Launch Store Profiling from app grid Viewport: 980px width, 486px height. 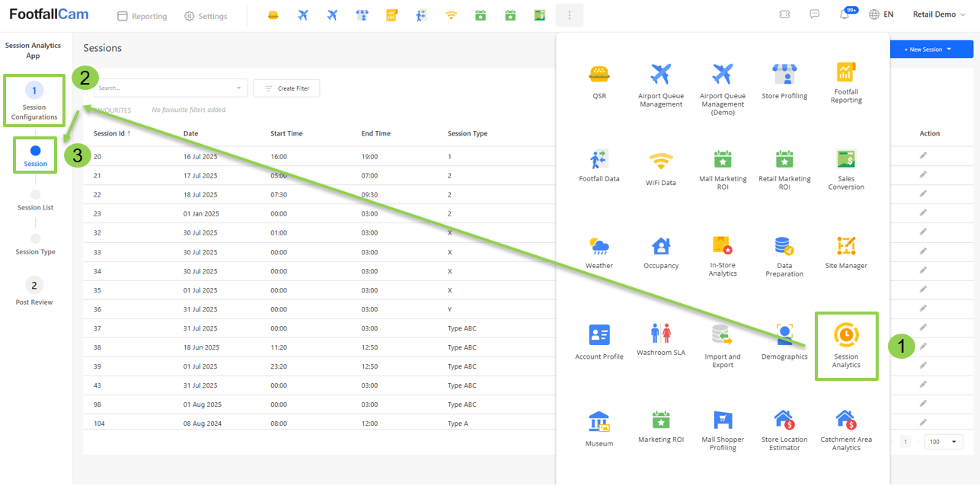[784, 82]
